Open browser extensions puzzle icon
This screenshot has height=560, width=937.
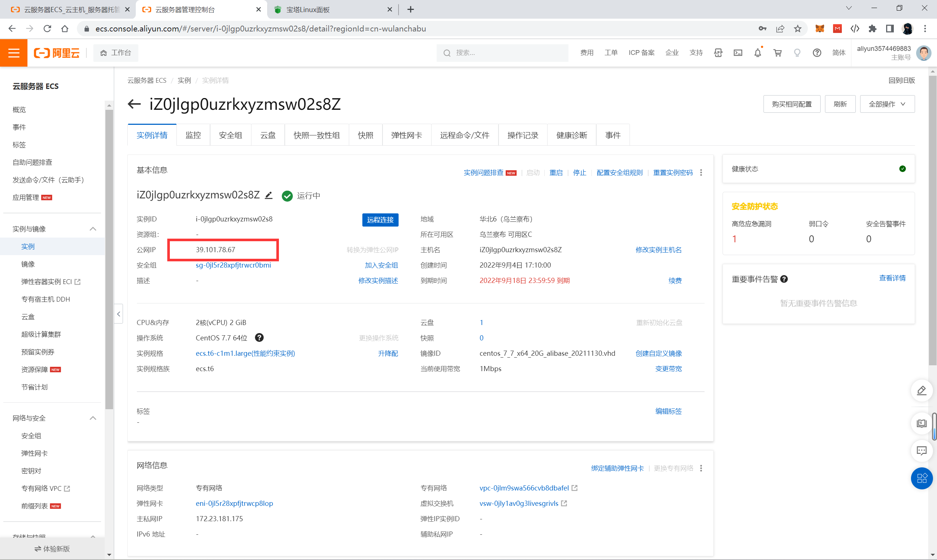pos(872,29)
